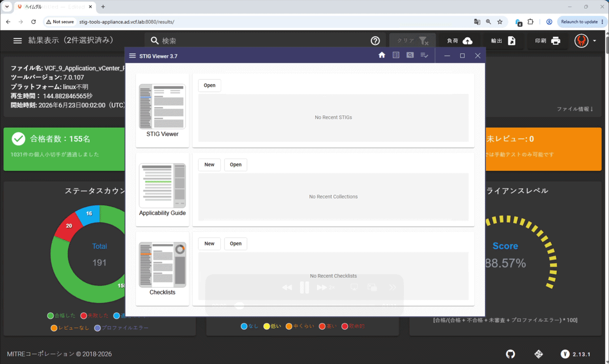This screenshot has width=609, height=364.
Task: Click Open in the Applicability Guide section
Action: pos(236,164)
